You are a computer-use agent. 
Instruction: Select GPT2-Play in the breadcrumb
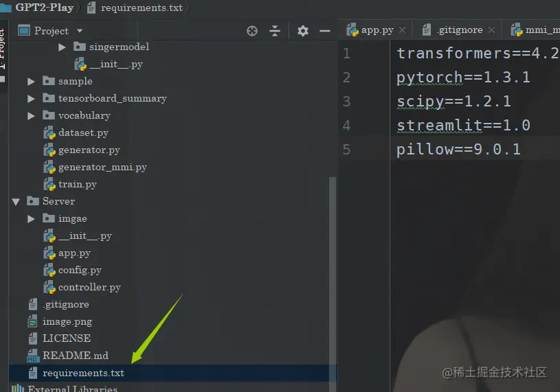(44, 8)
